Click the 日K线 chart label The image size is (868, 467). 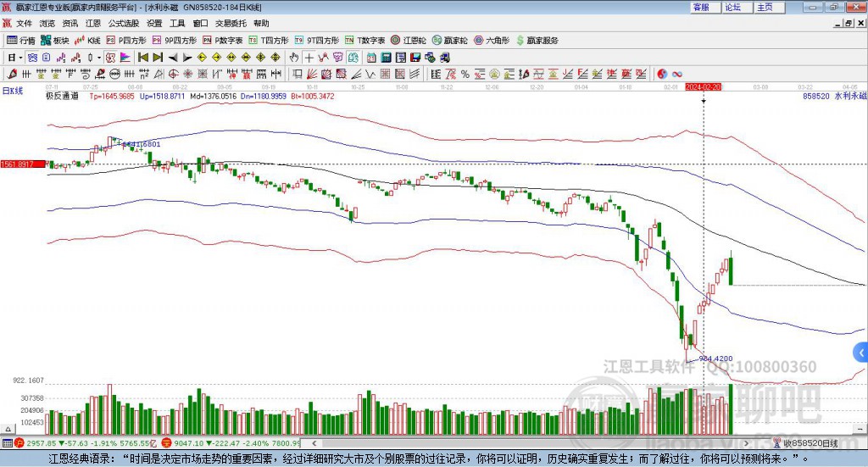point(13,91)
